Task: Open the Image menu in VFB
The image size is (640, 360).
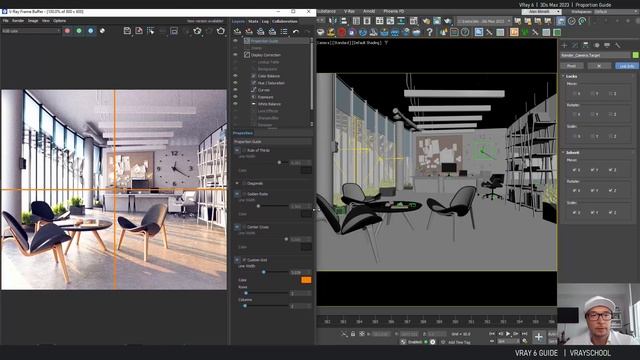Action: pos(33,20)
